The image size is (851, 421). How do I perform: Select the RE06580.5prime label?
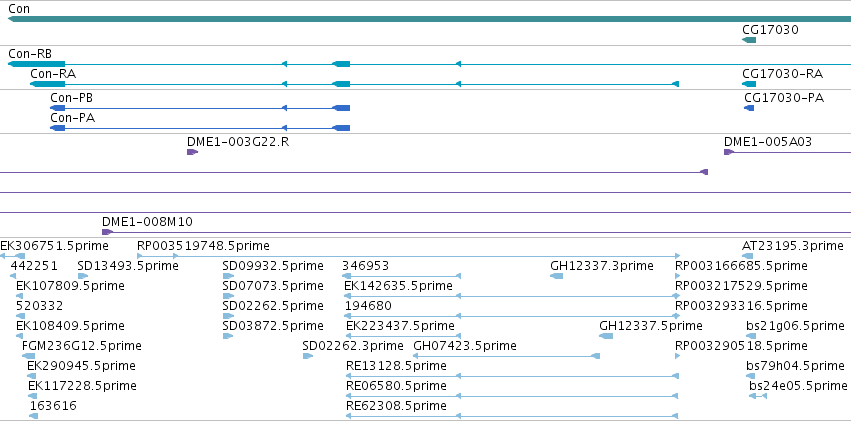(x=396, y=386)
